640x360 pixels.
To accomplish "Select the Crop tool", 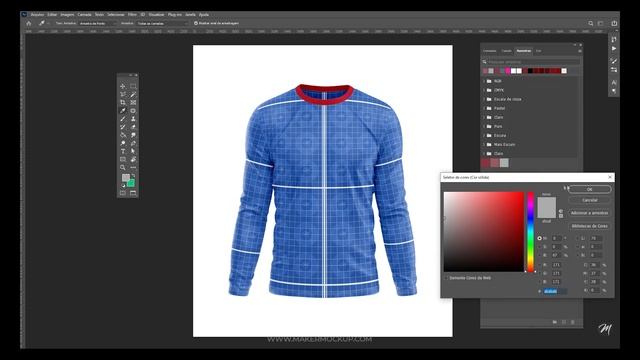I will (123, 102).
